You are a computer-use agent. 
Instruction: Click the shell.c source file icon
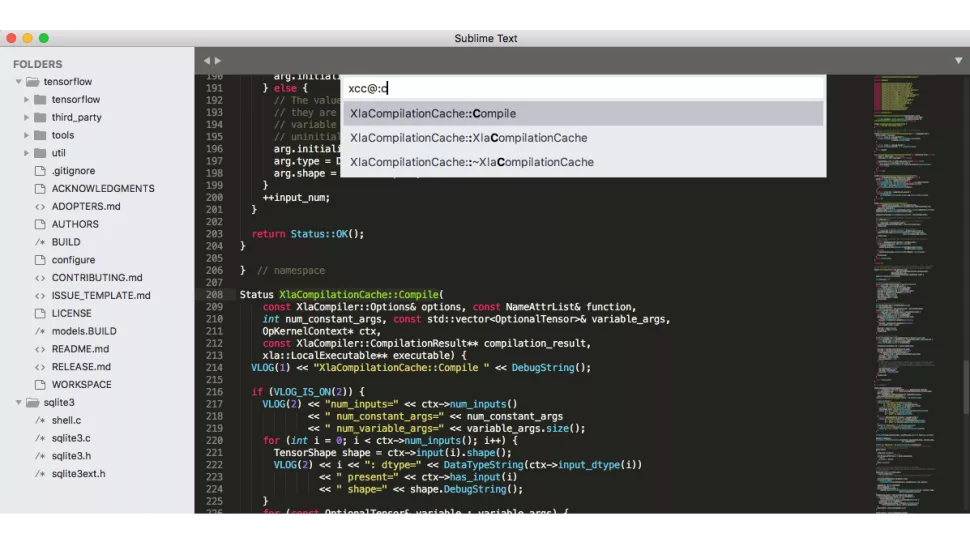(40, 421)
